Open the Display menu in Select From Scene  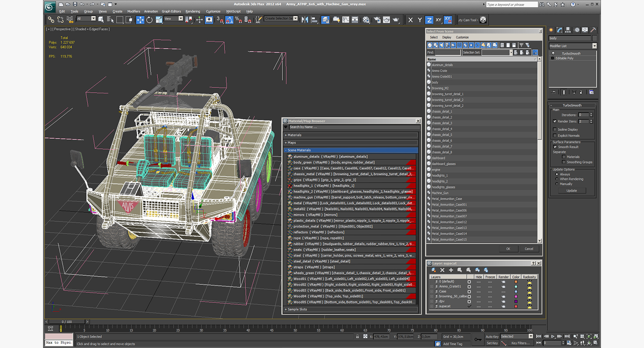pos(447,37)
